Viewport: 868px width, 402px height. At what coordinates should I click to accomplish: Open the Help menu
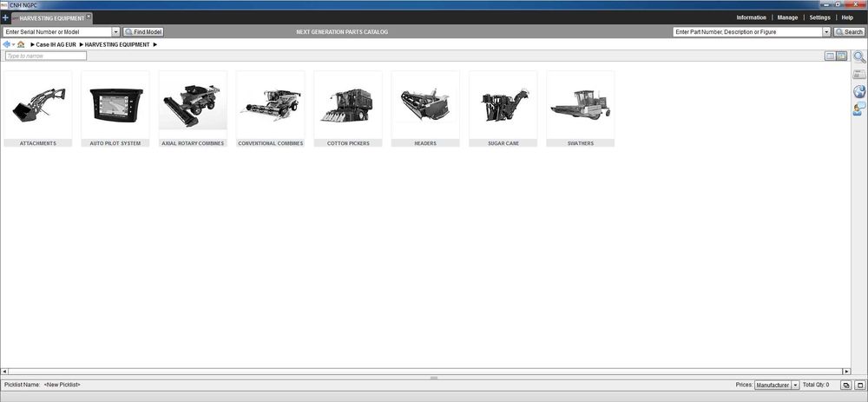(847, 17)
